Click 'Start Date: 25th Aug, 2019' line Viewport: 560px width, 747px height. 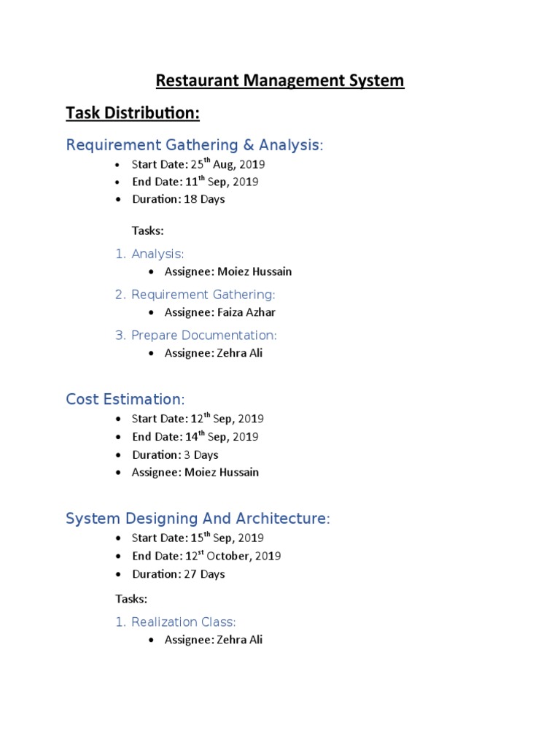198,164
